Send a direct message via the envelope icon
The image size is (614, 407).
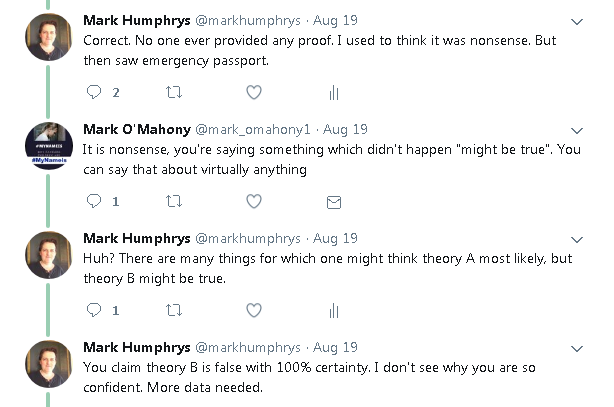[x=334, y=201]
